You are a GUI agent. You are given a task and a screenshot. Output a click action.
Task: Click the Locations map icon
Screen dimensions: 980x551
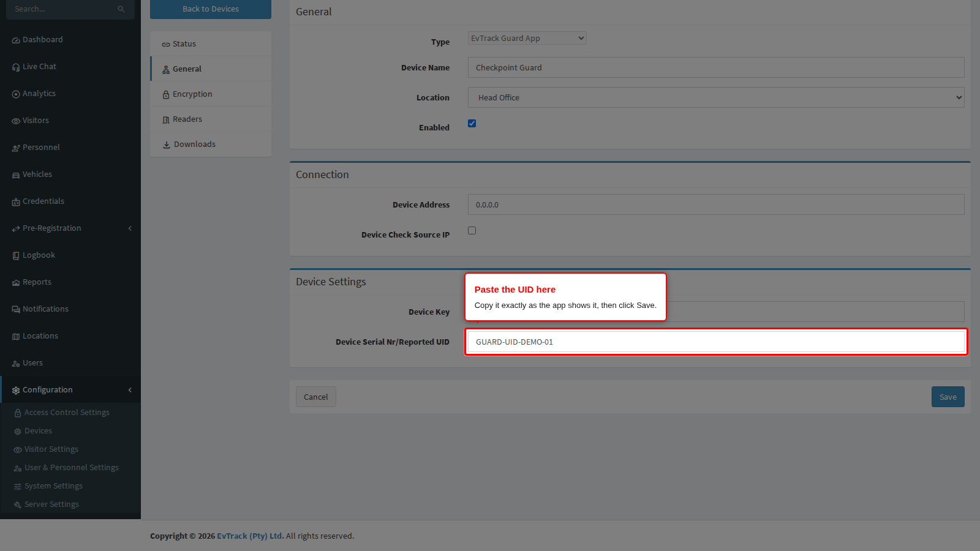coord(16,337)
